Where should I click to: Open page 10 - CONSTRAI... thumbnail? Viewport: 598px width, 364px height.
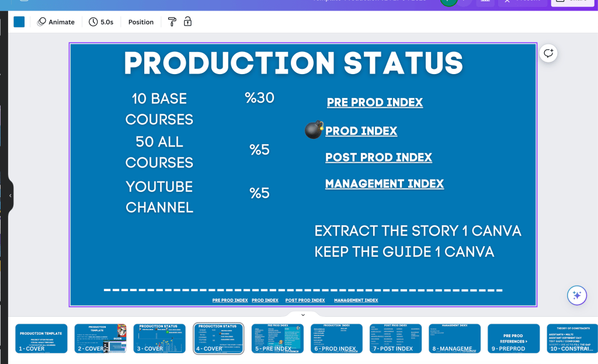(x=572, y=338)
